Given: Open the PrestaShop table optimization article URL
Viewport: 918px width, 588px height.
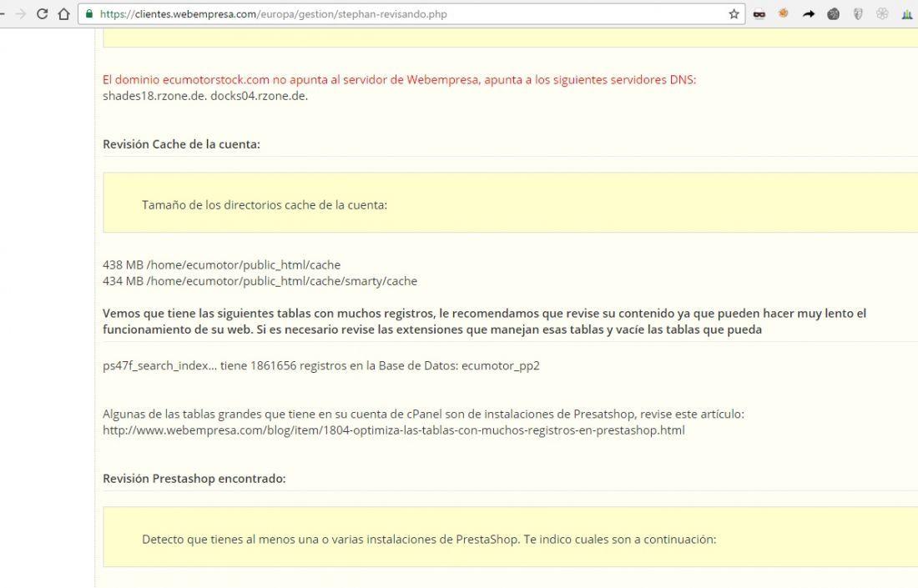Looking at the screenshot, I should 393,430.
